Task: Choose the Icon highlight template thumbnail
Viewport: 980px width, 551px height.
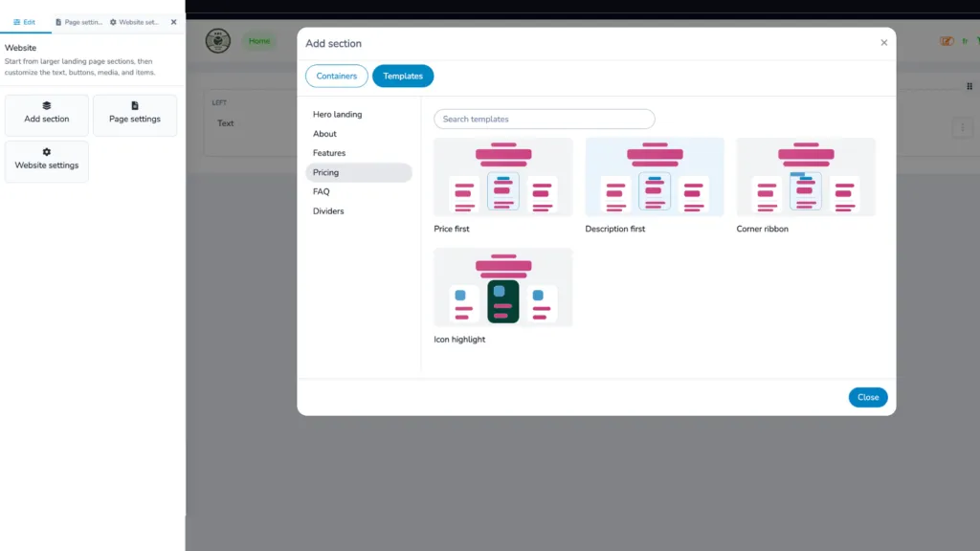Action: [503, 287]
